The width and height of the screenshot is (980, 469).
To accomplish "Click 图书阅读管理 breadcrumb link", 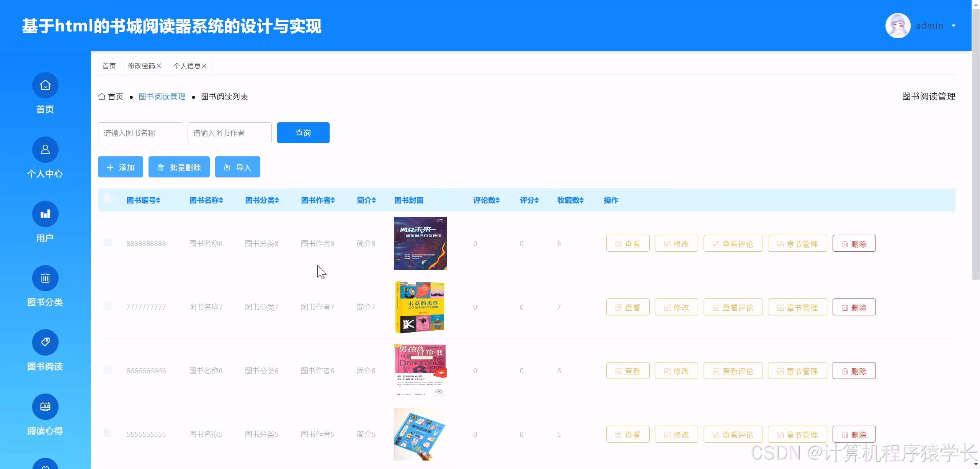I will 162,97.
